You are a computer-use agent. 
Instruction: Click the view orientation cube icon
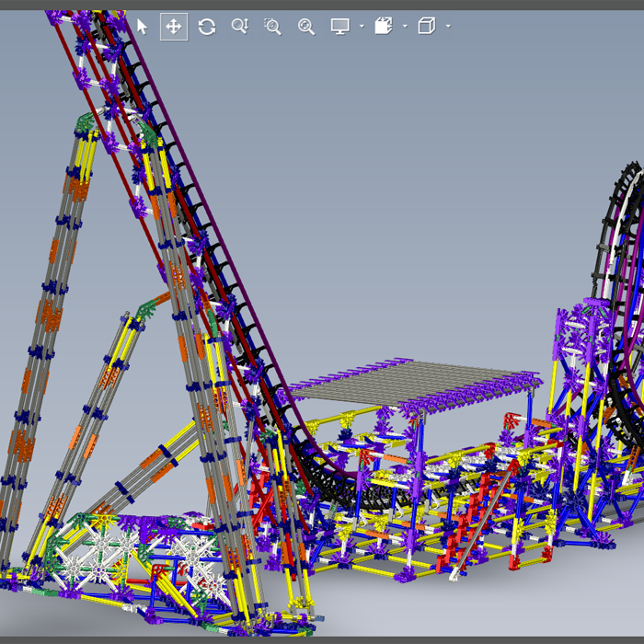(426, 27)
